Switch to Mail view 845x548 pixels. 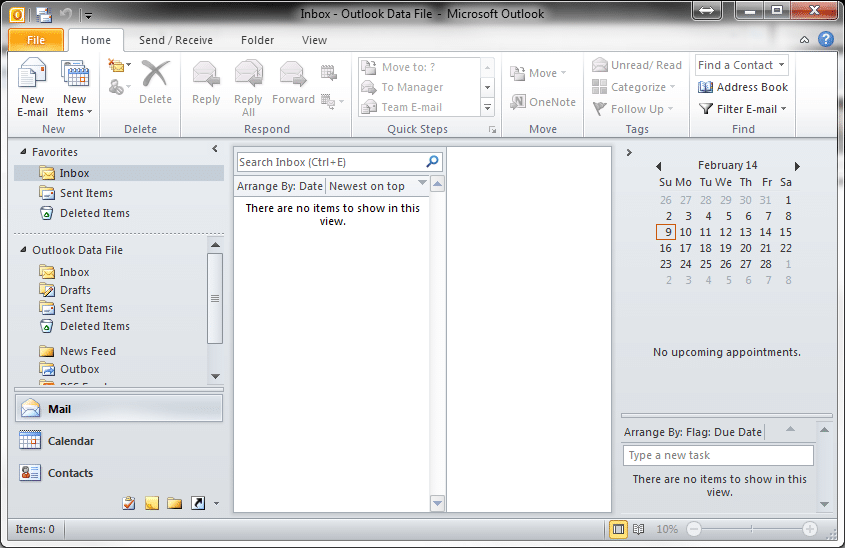(x=119, y=409)
